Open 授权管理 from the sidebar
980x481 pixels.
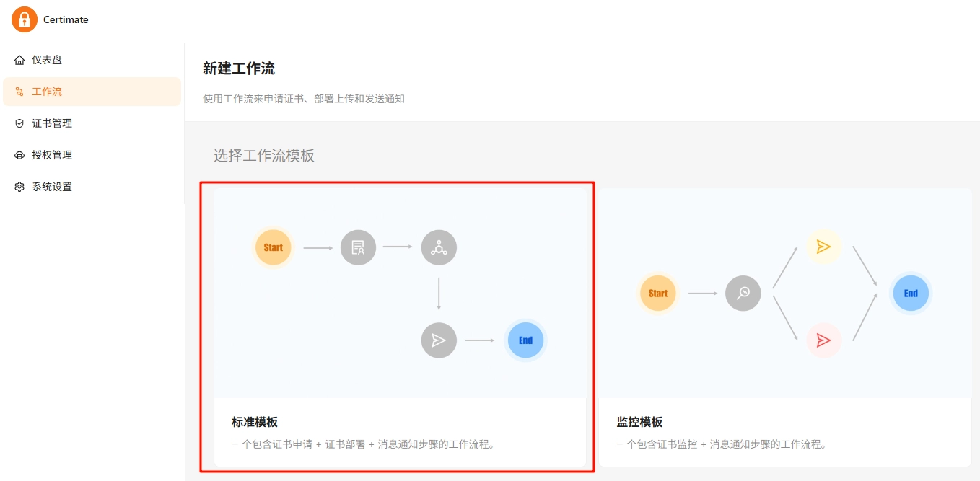tap(52, 155)
